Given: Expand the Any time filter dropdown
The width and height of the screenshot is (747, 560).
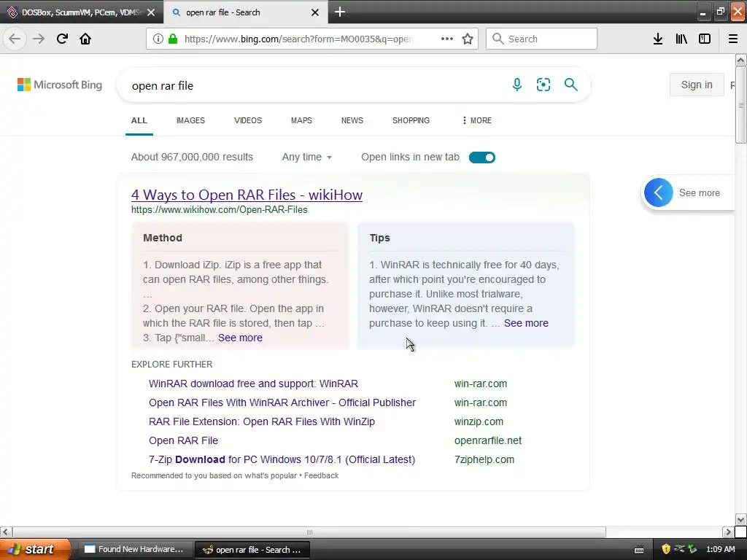Looking at the screenshot, I should [x=306, y=157].
